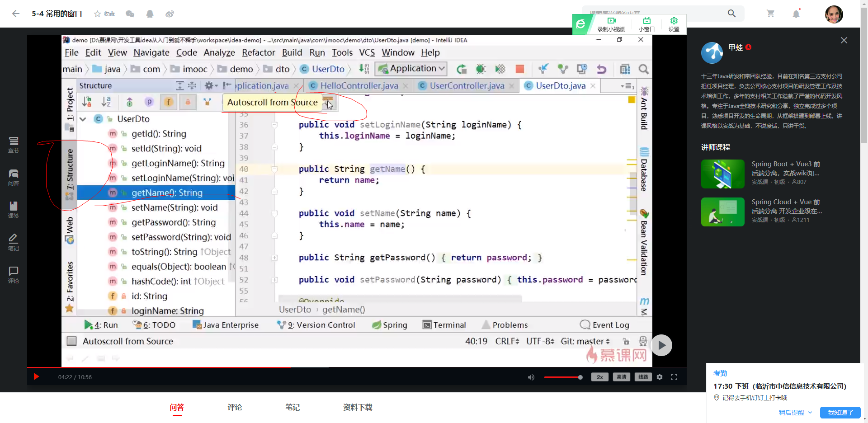Hide the Structure panel using the pin-left icon
868x423 pixels.
click(227, 85)
